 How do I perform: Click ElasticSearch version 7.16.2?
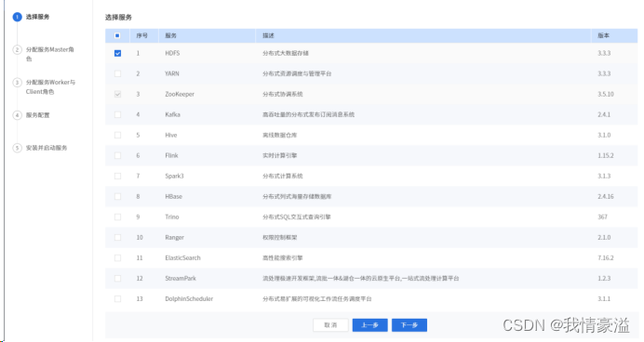[x=606, y=258]
